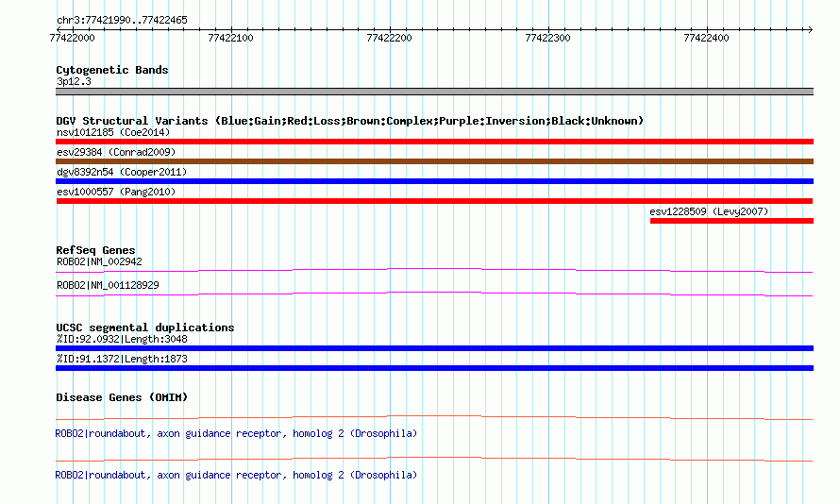Open ROBO2|NM_001128929 transcript label

(x=108, y=285)
